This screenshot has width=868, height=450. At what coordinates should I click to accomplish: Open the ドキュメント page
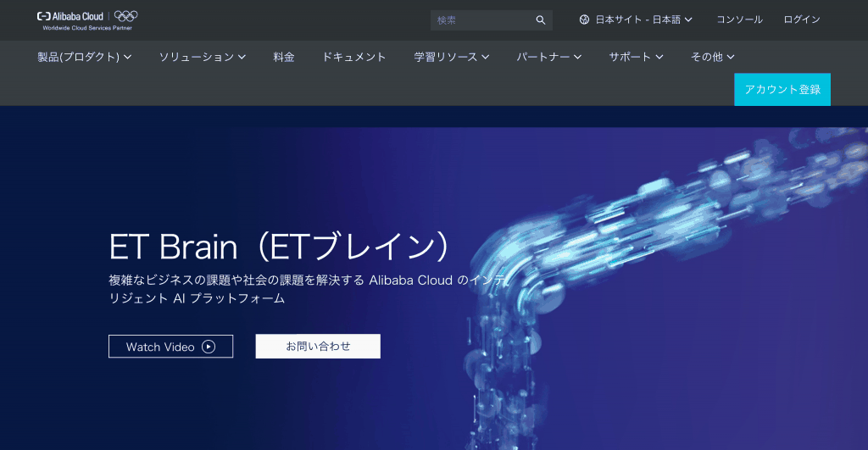tap(353, 57)
